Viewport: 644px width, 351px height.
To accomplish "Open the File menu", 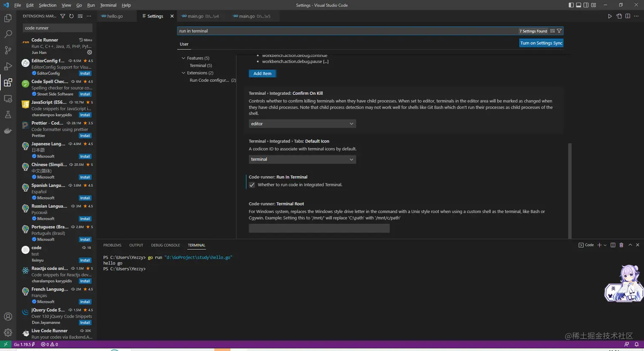I will point(17,5).
